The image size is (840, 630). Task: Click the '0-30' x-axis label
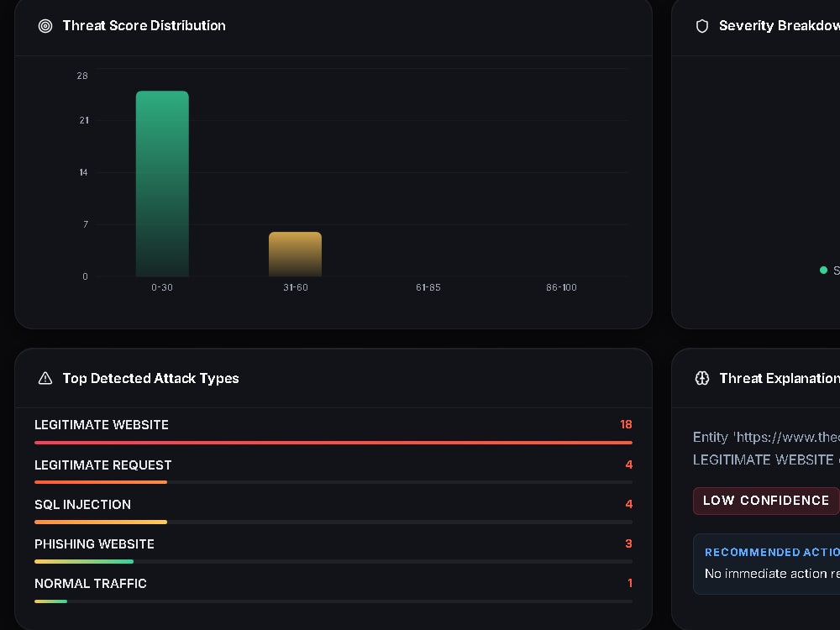pyautogui.click(x=162, y=287)
